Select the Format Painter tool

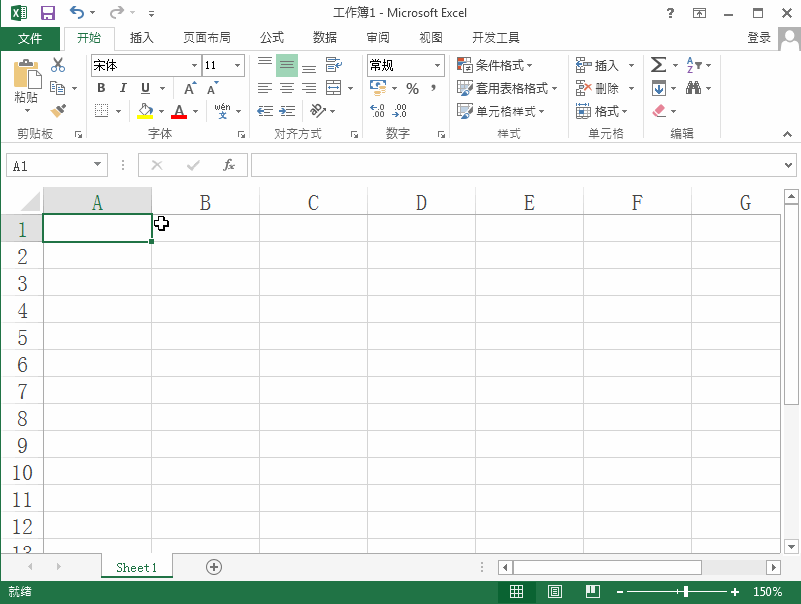pos(57,111)
